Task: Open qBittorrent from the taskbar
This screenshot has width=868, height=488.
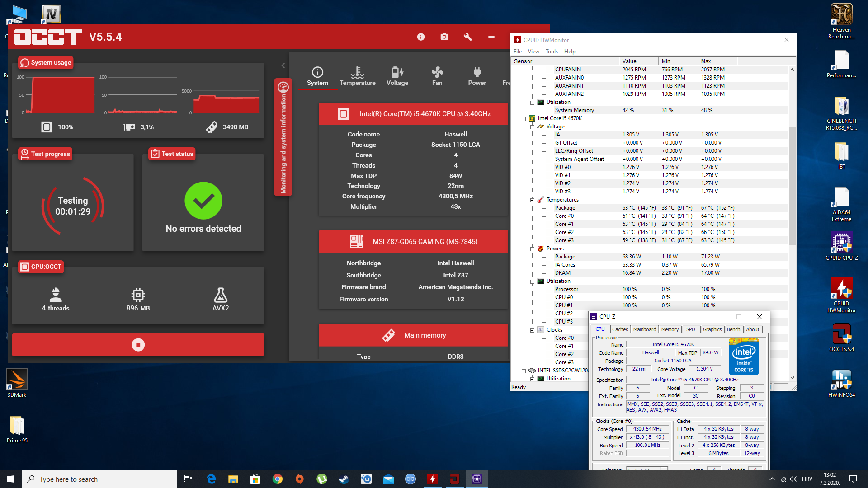Action: [x=410, y=479]
